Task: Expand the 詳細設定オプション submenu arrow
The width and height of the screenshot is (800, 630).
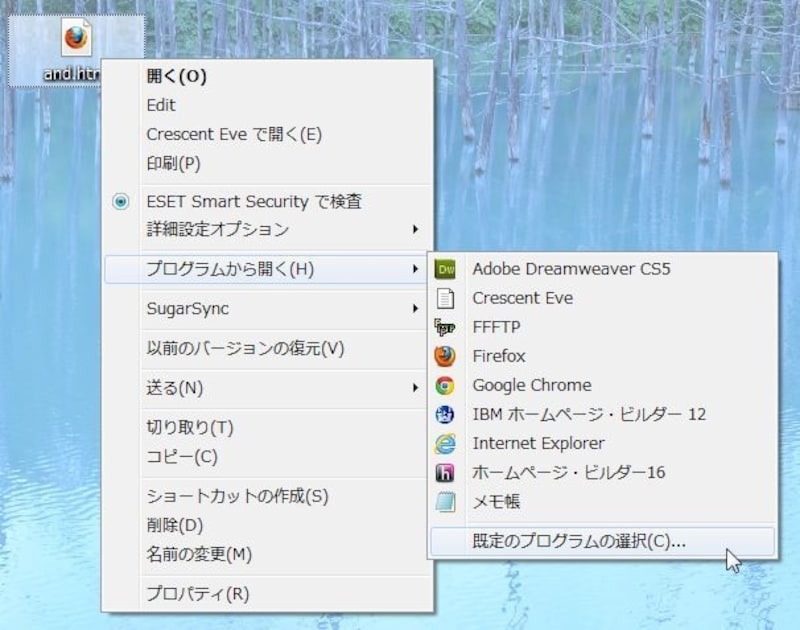Action: pos(415,230)
